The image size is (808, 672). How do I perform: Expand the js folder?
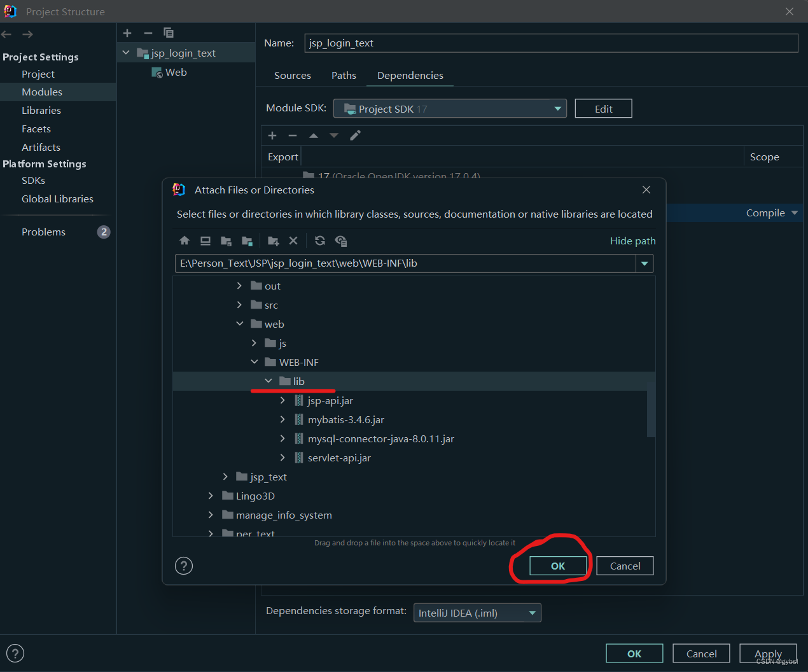click(x=254, y=343)
